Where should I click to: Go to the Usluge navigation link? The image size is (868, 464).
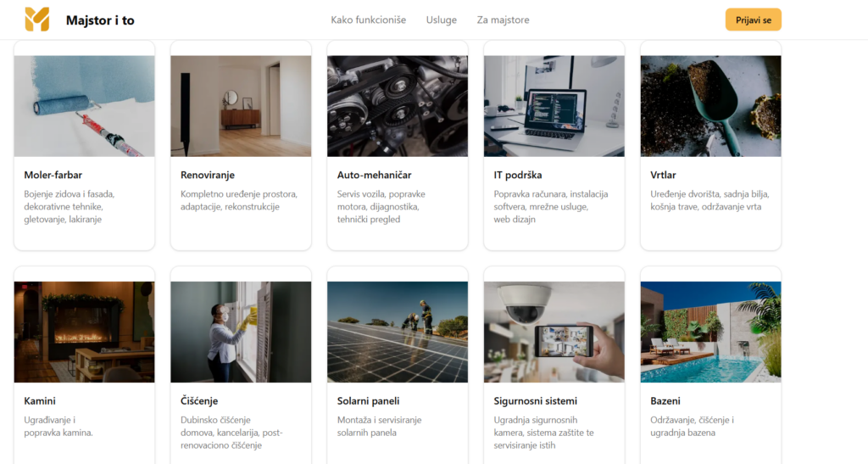click(441, 20)
